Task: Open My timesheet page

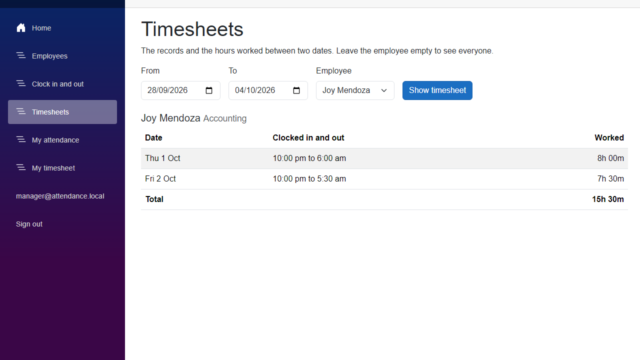Action: pyautogui.click(x=62, y=168)
